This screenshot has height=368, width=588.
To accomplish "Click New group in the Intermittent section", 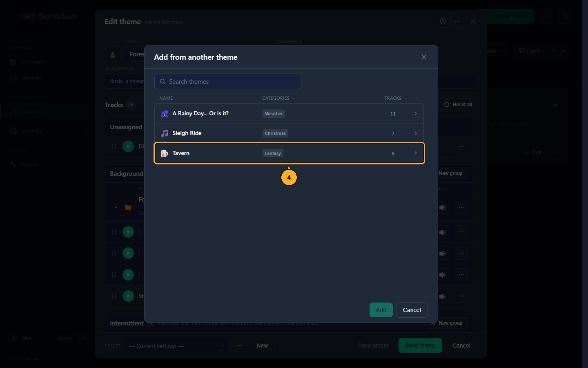I will click(446, 323).
